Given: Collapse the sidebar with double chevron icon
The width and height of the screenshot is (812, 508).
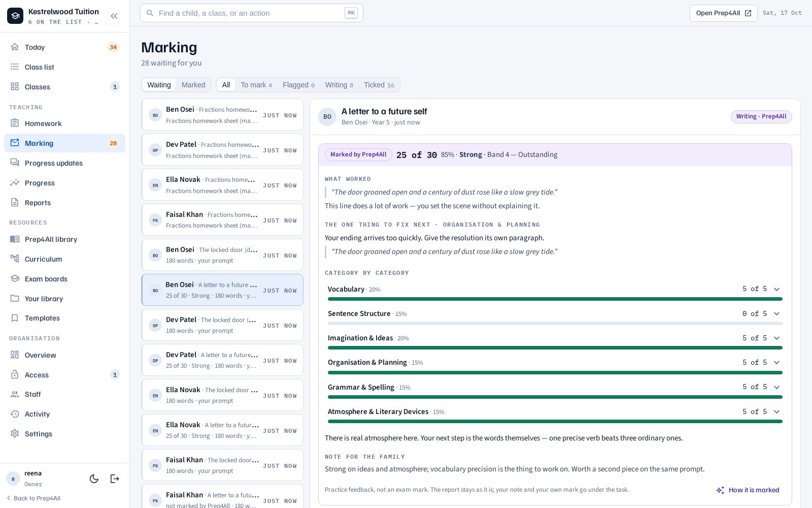Looking at the screenshot, I should 114,16.
